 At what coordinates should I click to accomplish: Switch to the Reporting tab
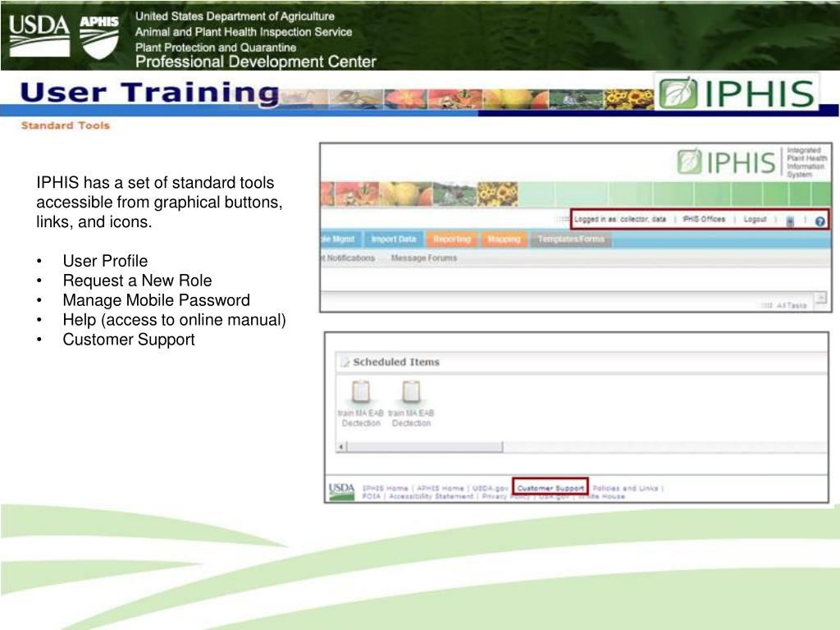click(452, 239)
